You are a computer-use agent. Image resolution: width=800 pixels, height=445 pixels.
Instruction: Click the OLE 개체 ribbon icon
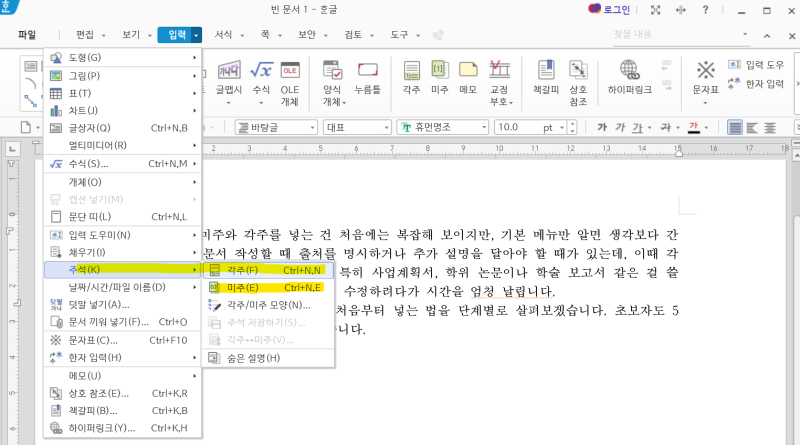290,83
